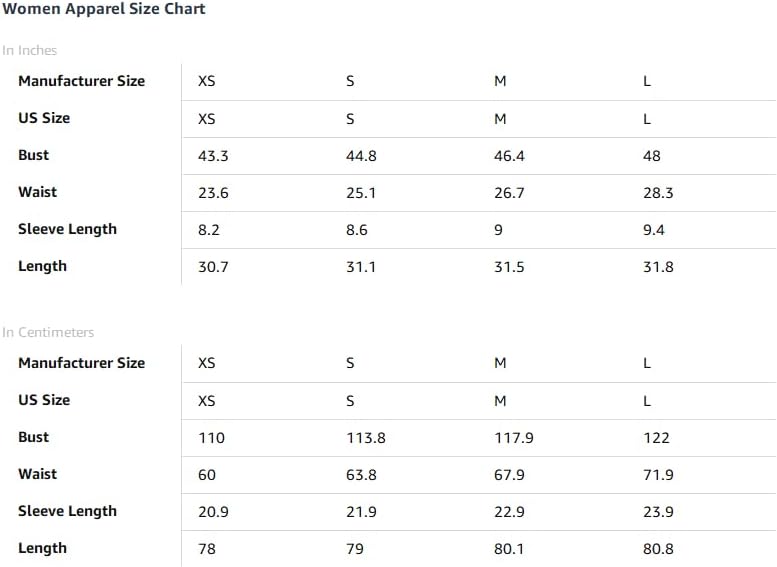Image resolution: width=777 pixels, height=567 pixels.
Task: Click the bust value 48 for size L
Action: [x=652, y=156]
